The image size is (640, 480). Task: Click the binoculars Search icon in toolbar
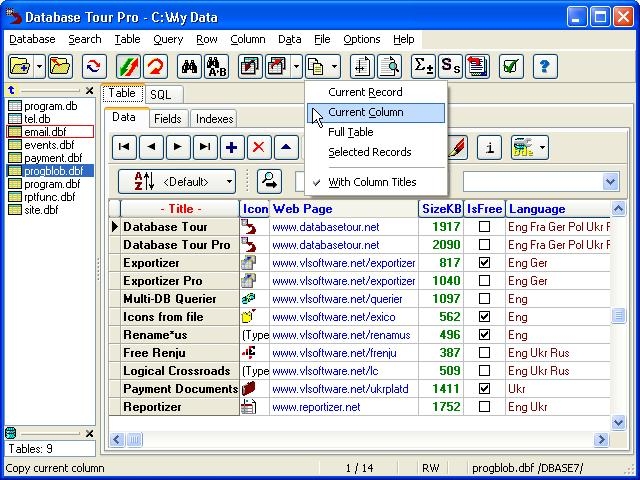(x=189, y=67)
